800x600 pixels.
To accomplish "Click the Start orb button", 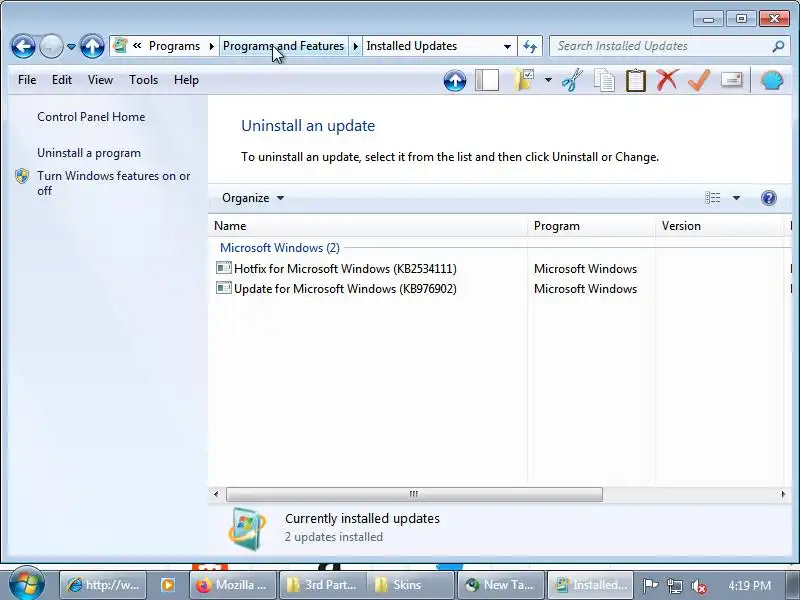I will click(x=27, y=584).
